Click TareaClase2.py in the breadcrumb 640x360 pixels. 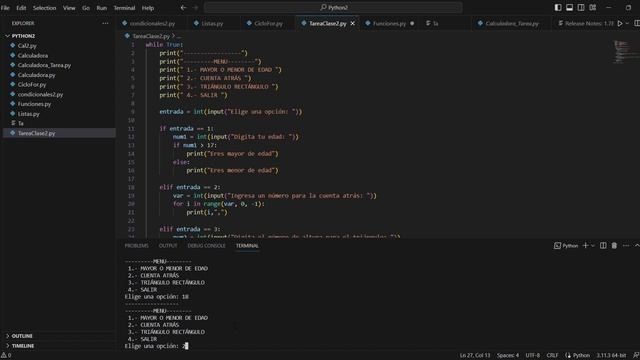pos(151,36)
